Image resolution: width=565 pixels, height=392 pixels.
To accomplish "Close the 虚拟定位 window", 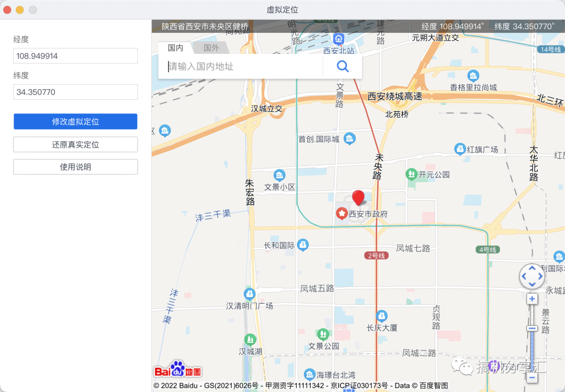I will (7, 10).
